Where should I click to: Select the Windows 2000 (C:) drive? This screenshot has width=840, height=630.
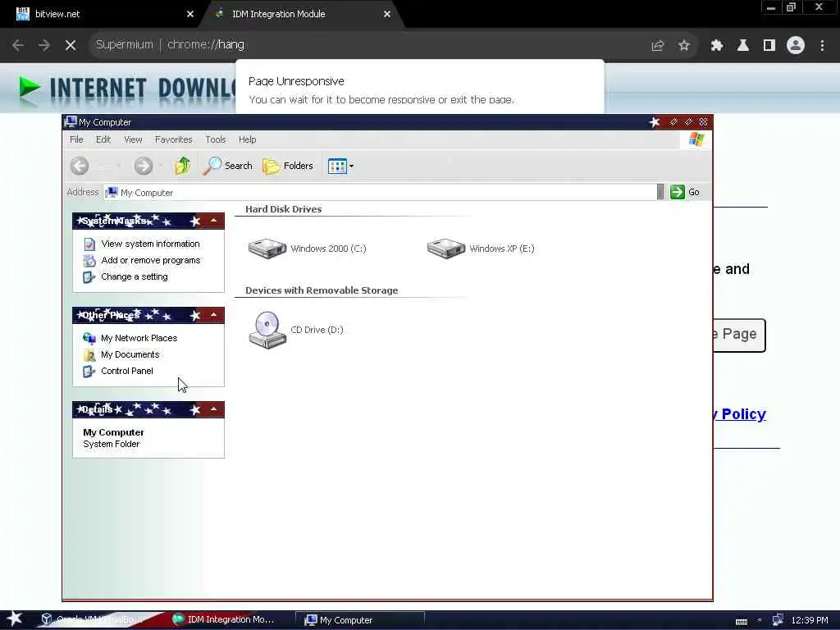pos(308,249)
